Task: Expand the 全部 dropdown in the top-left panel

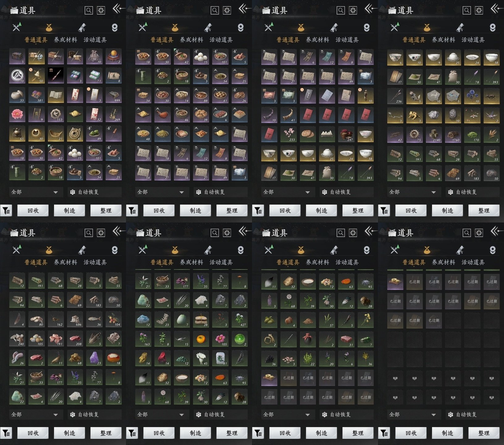Action: pyautogui.click(x=35, y=192)
